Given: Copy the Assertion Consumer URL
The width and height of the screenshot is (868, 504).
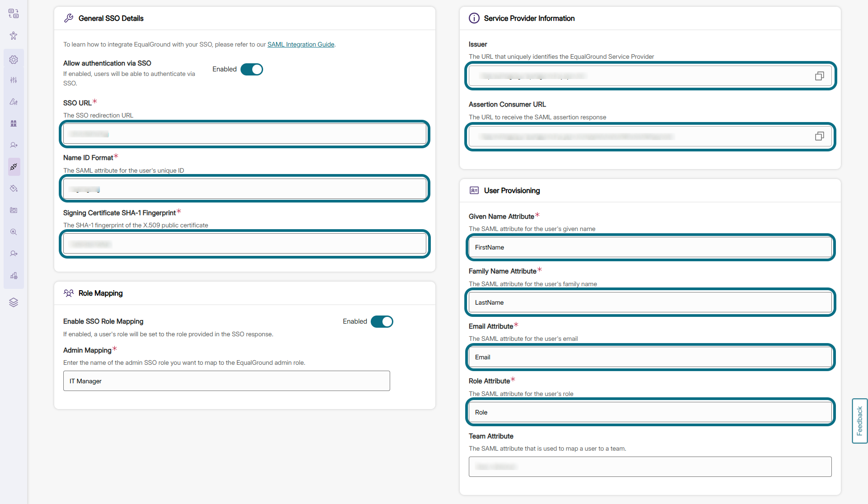Looking at the screenshot, I should [x=819, y=136].
